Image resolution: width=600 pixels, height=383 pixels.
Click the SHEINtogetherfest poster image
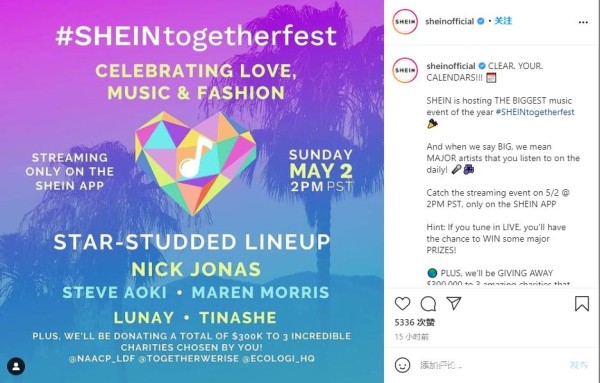(192, 191)
